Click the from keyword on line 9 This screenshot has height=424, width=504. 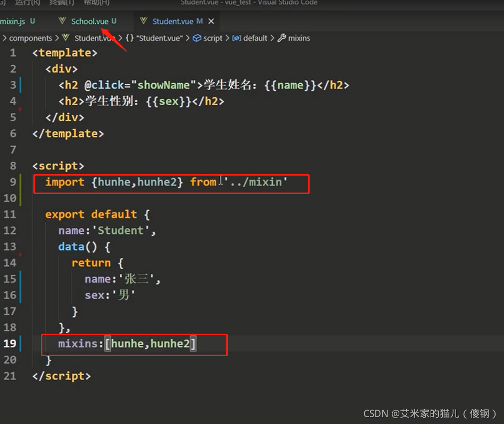pyautogui.click(x=203, y=182)
